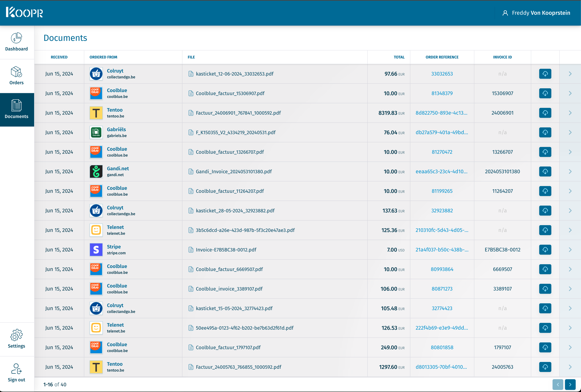Follow order reference eeaa65c3-23c4-4d10...
The width and height of the screenshot is (581, 392).
tap(441, 171)
